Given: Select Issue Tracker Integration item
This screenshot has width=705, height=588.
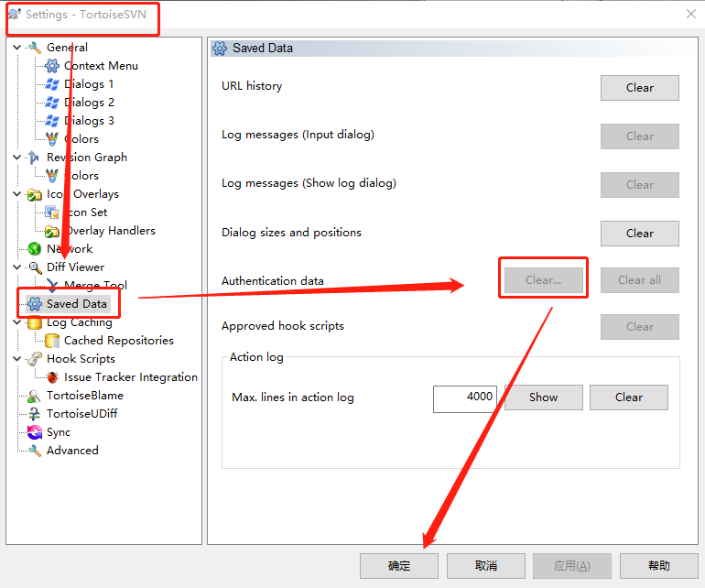Looking at the screenshot, I should click(131, 377).
